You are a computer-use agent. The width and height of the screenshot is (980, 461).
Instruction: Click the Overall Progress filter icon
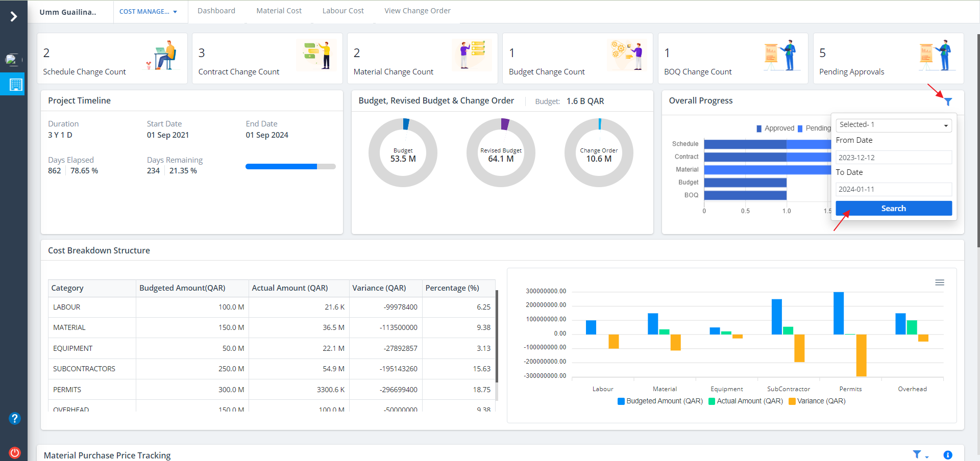[948, 101]
